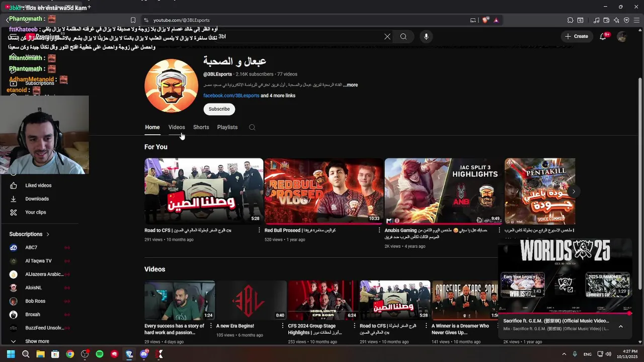Switch to the Home tab
644x362 pixels.
(152, 127)
